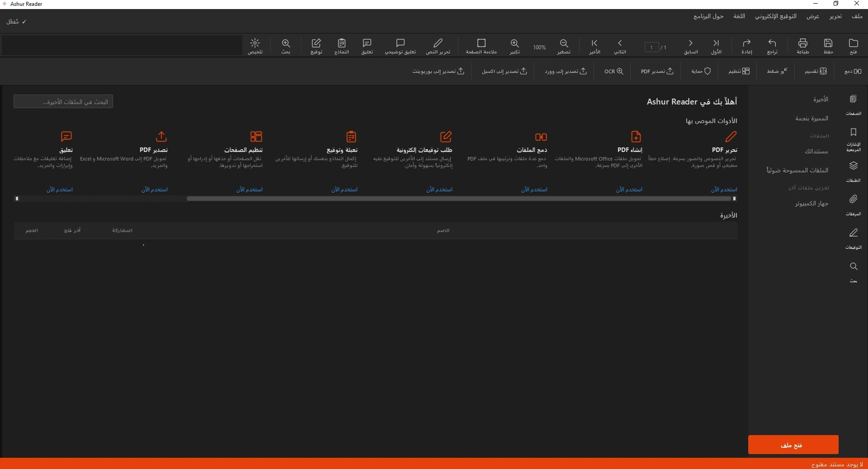Image resolution: width=868 pixels, height=469 pixels.
Task: Open the About (حول البرنامج) menu
Action: 708,16
